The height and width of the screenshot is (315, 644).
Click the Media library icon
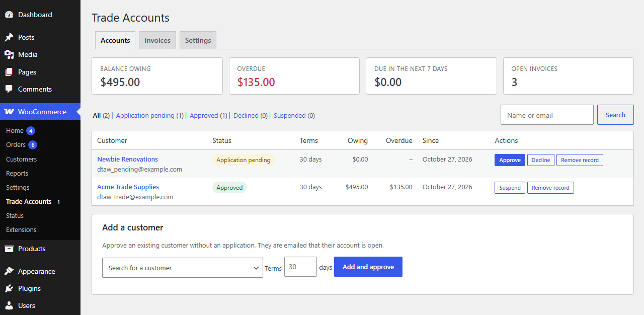pos(9,54)
